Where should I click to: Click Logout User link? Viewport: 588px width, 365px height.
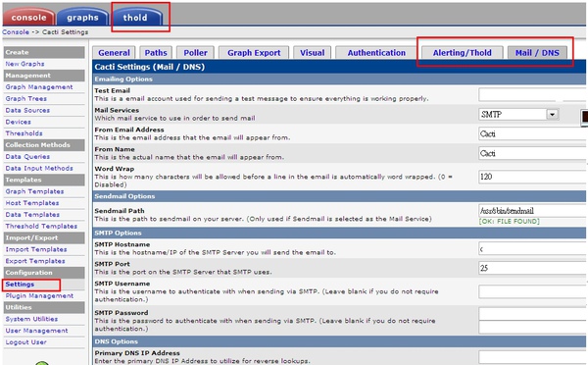tap(25, 342)
